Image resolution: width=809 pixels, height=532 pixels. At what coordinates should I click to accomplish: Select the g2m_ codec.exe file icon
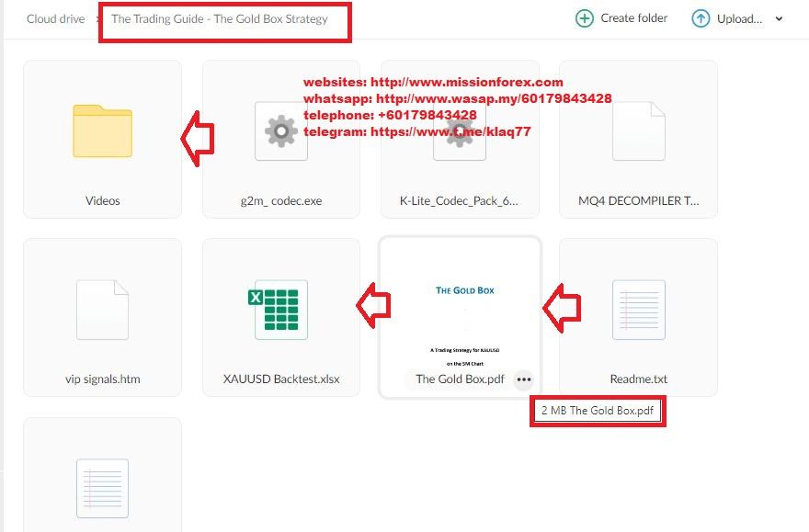280,131
